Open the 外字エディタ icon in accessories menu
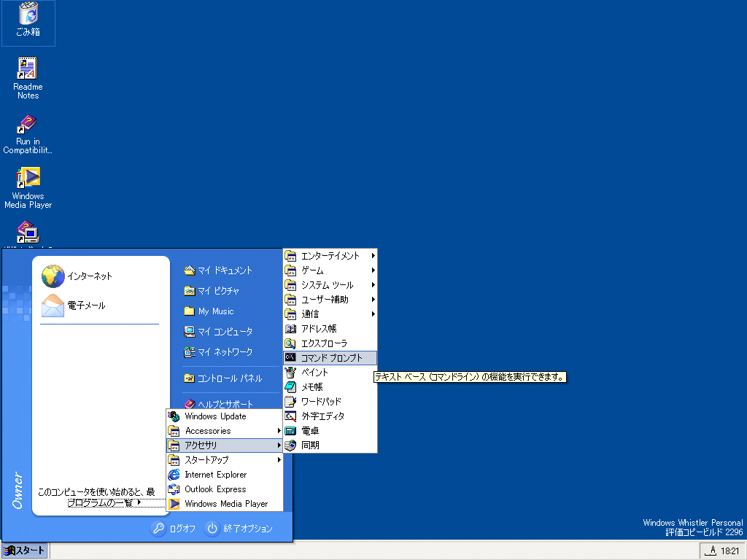This screenshot has height=560, width=747. [x=290, y=416]
